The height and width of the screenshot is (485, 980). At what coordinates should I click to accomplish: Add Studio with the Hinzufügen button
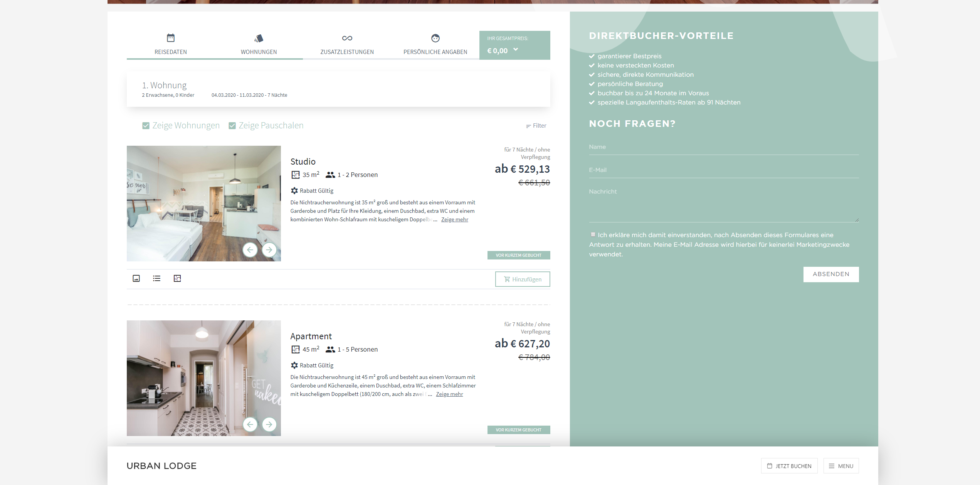(x=523, y=279)
